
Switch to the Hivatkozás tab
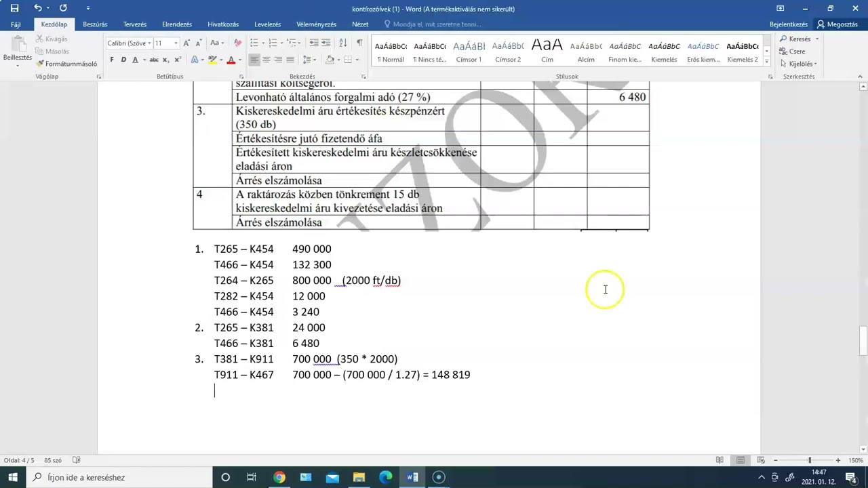click(222, 24)
